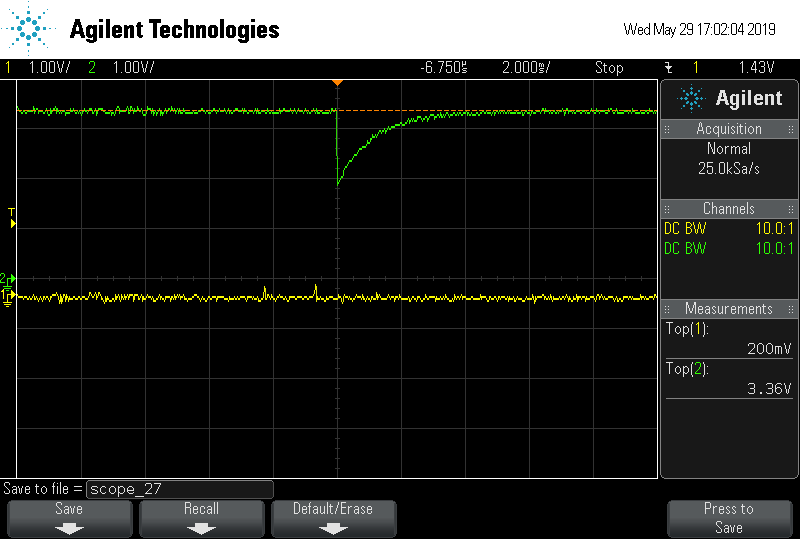Open the Channels panel header
Image resolution: width=800 pixels, height=539 pixels.
[x=729, y=209]
